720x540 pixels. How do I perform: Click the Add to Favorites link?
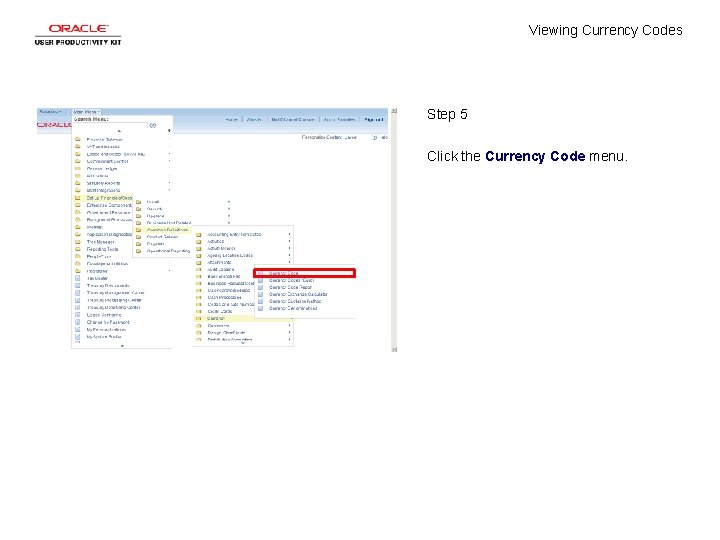click(x=339, y=120)
